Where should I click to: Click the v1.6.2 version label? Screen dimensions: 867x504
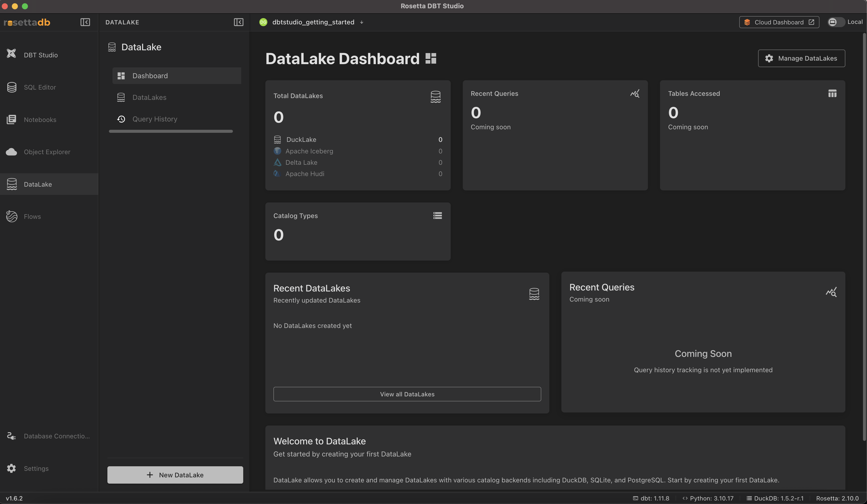pyautogui.click(x=14, y=498)
